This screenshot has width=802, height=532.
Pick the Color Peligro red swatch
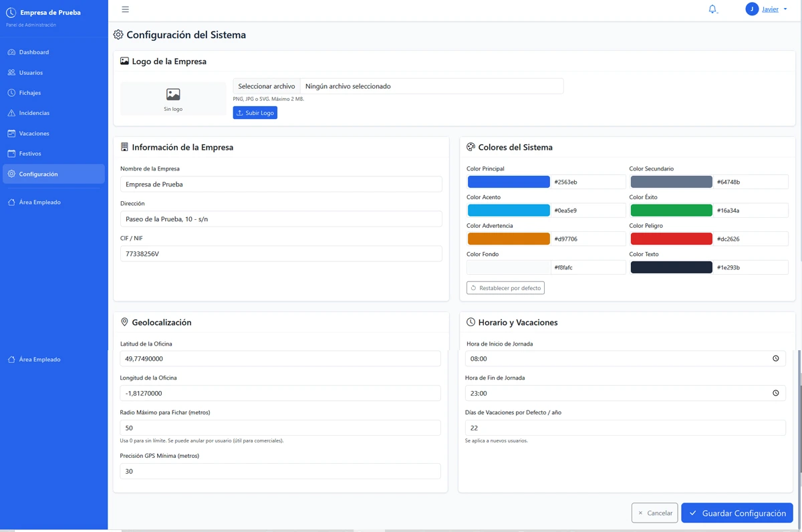point(672,239)
